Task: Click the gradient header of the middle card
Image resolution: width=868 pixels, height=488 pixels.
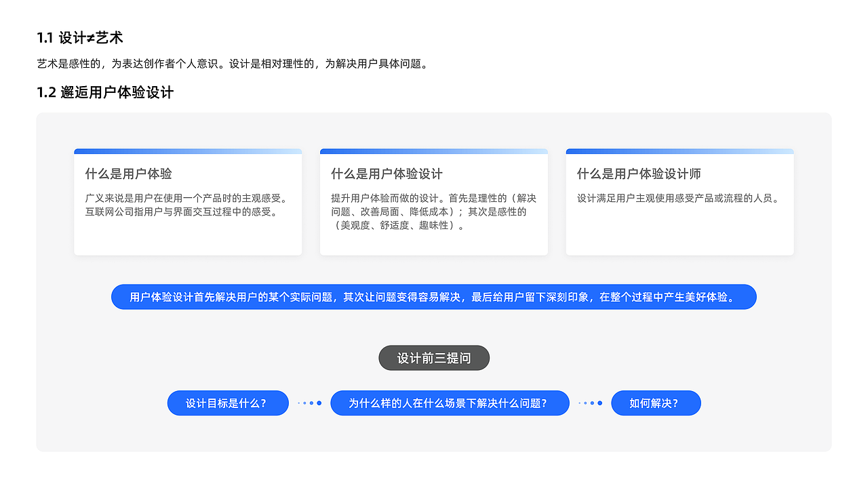Action: (x=434, y=151)
